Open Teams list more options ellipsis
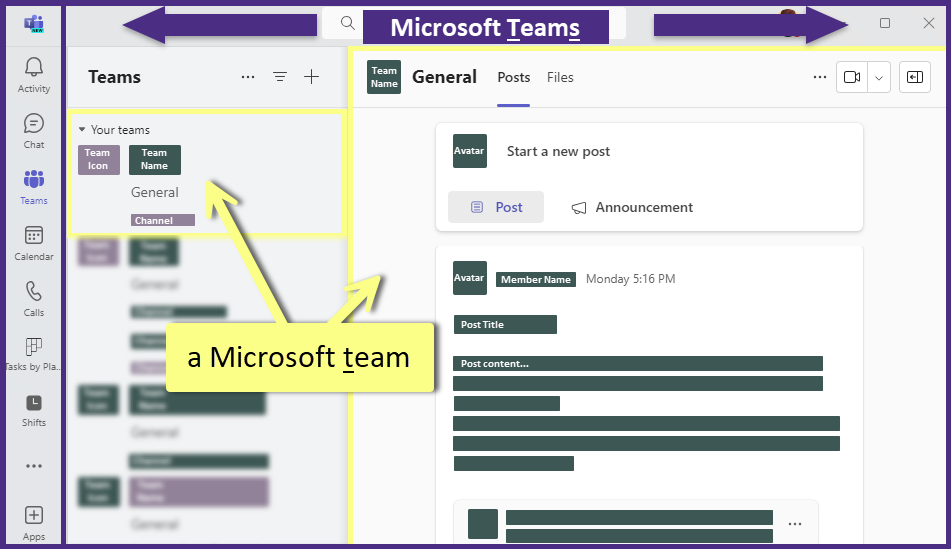This screenshot has height=549, width=951. [247, 77]
